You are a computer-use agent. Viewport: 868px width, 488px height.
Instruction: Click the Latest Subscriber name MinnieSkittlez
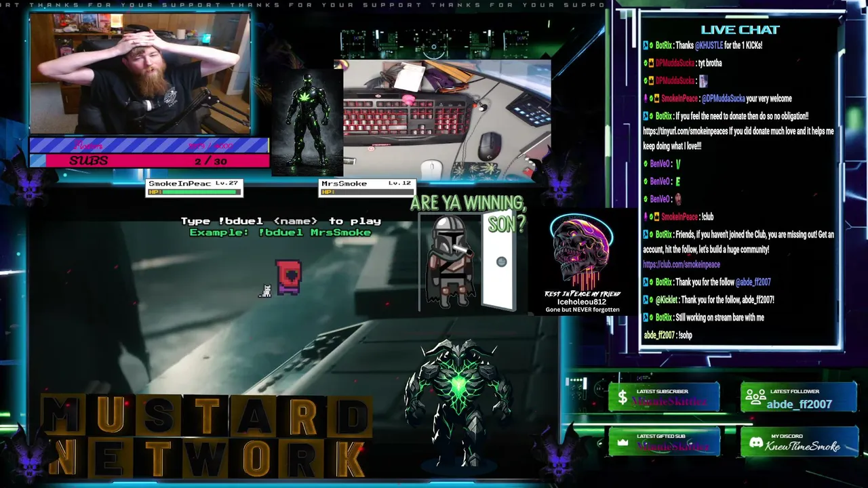[669, 402]
